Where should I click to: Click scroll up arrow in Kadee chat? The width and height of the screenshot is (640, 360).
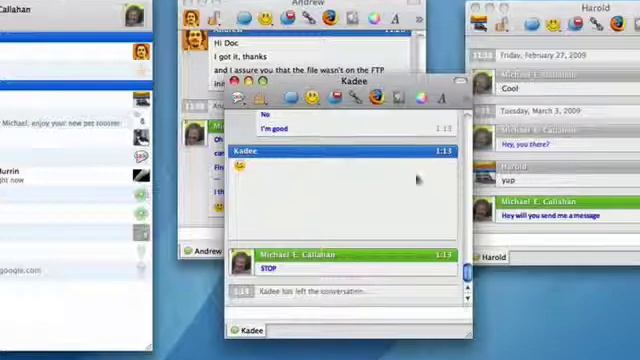(468, 288)
